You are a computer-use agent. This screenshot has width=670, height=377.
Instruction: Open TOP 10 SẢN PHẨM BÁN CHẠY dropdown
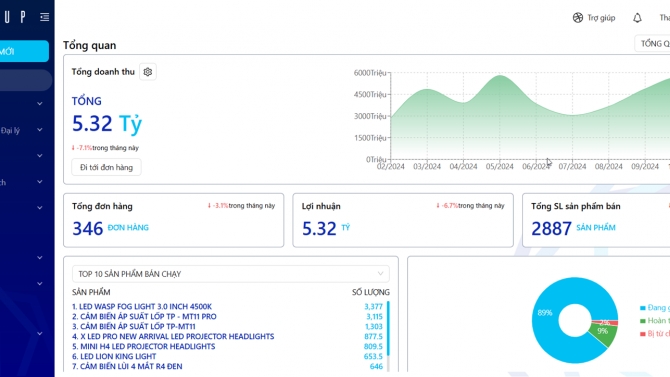click(231, 274)
